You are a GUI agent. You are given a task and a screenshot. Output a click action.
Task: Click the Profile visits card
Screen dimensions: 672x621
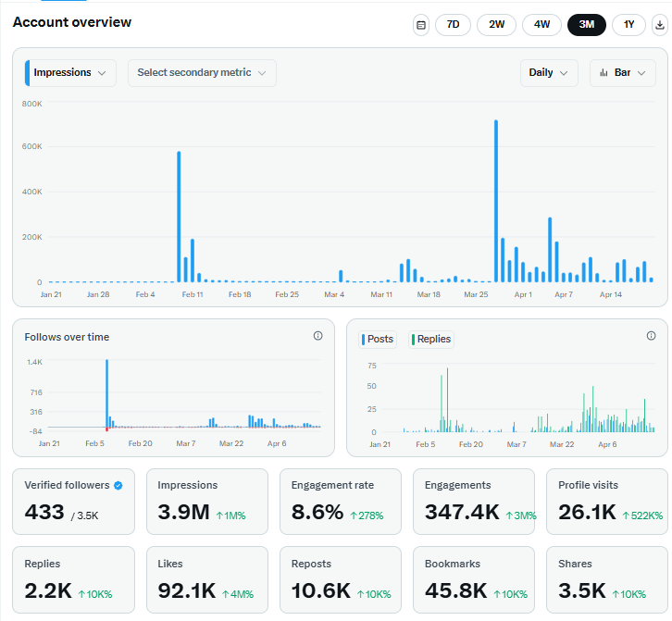pos(607,502)
